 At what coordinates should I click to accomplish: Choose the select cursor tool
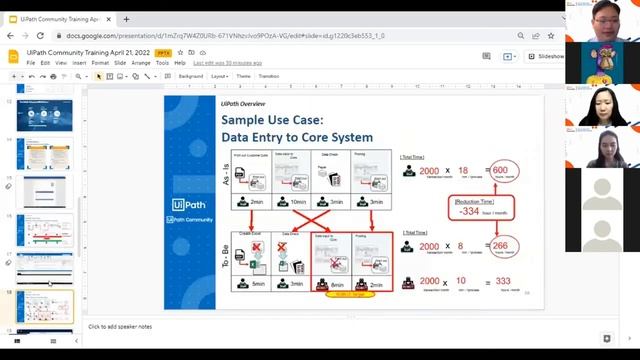[x=98, y=76]
